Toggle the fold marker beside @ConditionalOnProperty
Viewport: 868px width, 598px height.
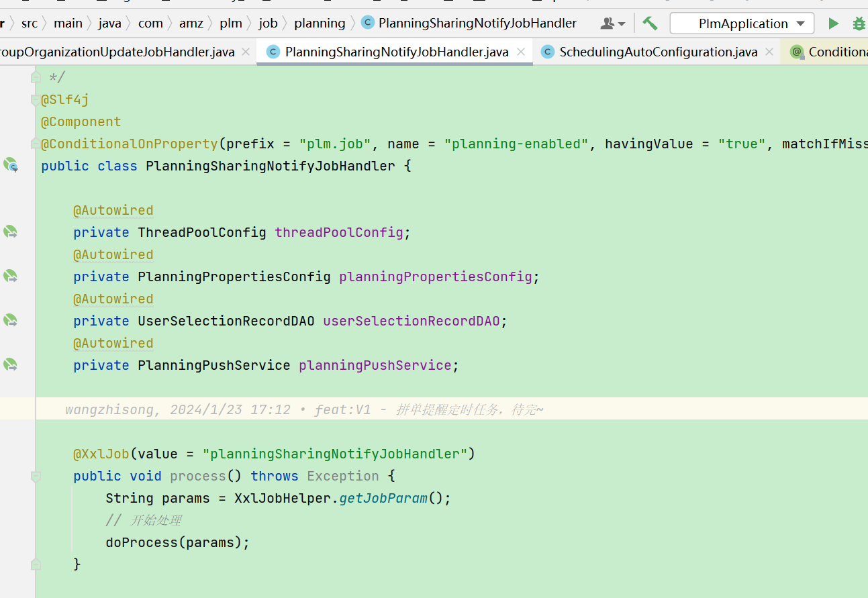[x=36, y=144]
